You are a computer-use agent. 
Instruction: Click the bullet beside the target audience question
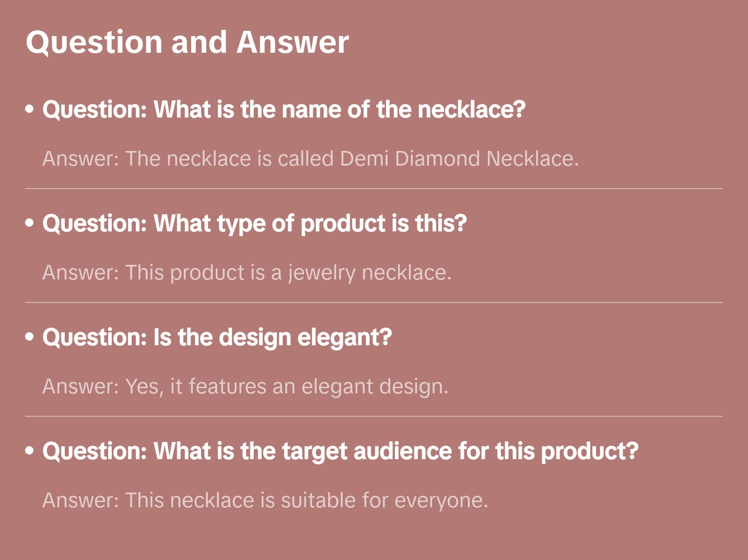[x=30, y=451]
